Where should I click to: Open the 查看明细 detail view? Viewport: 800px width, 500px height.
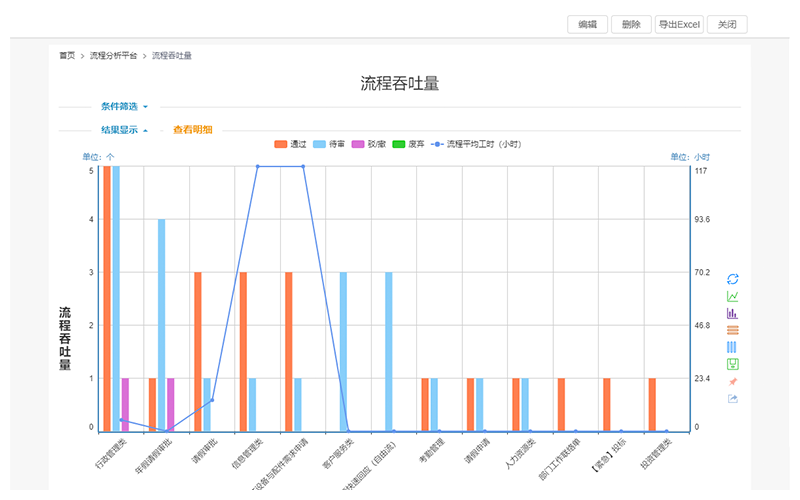pos(192,130)
